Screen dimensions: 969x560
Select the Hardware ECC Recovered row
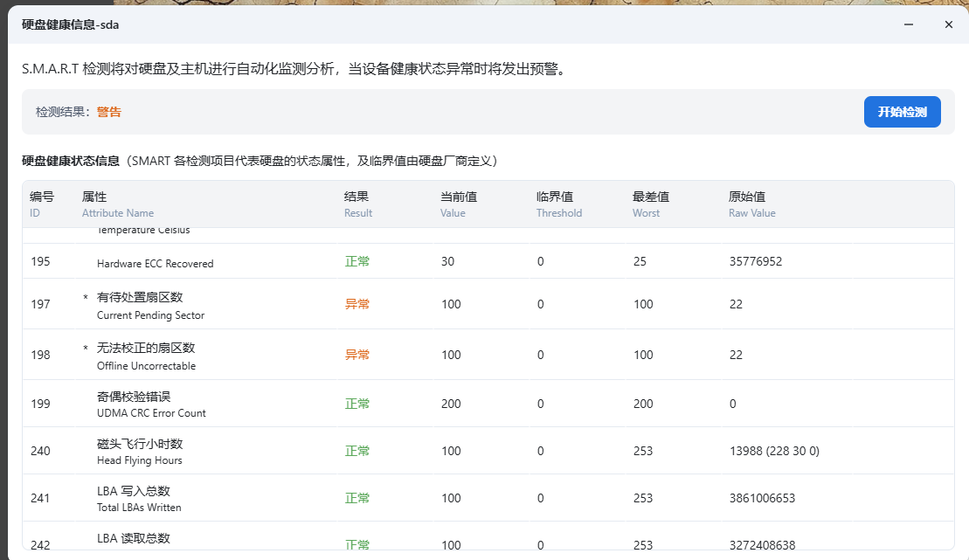(155, 263)
